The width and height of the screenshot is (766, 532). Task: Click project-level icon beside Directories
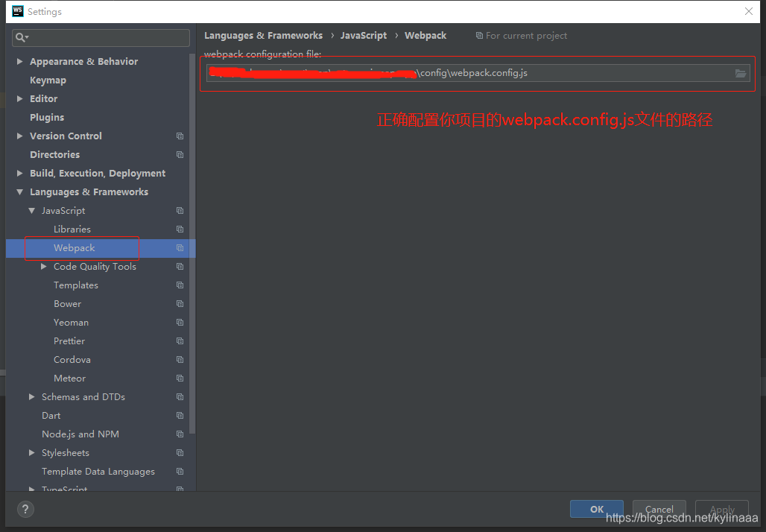tap(180, 154)
